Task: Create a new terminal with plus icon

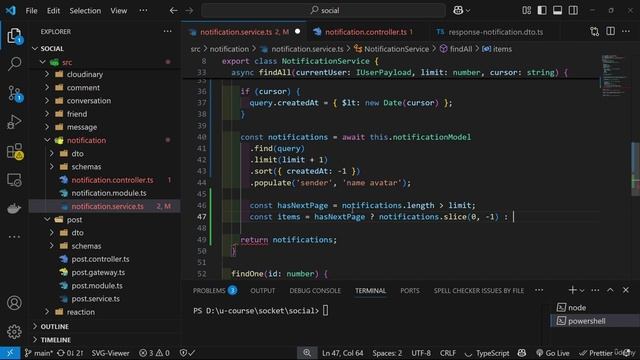Action: point(572,290)
